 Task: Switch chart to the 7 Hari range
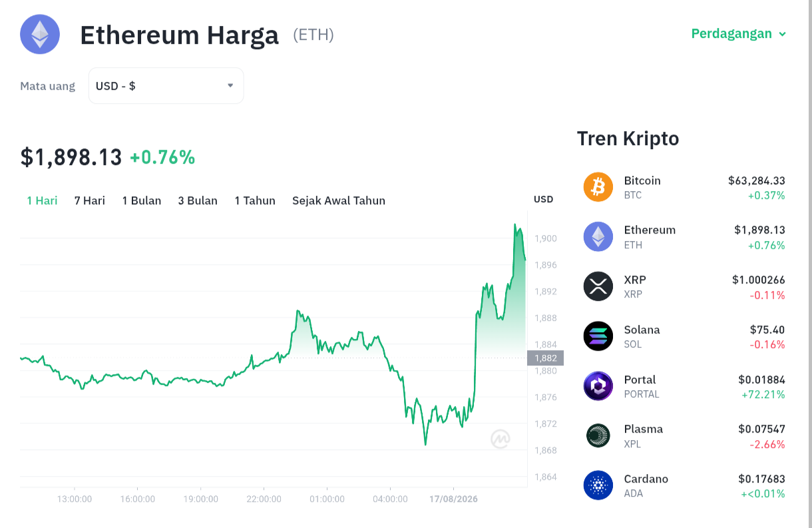(x=90, y=200)
